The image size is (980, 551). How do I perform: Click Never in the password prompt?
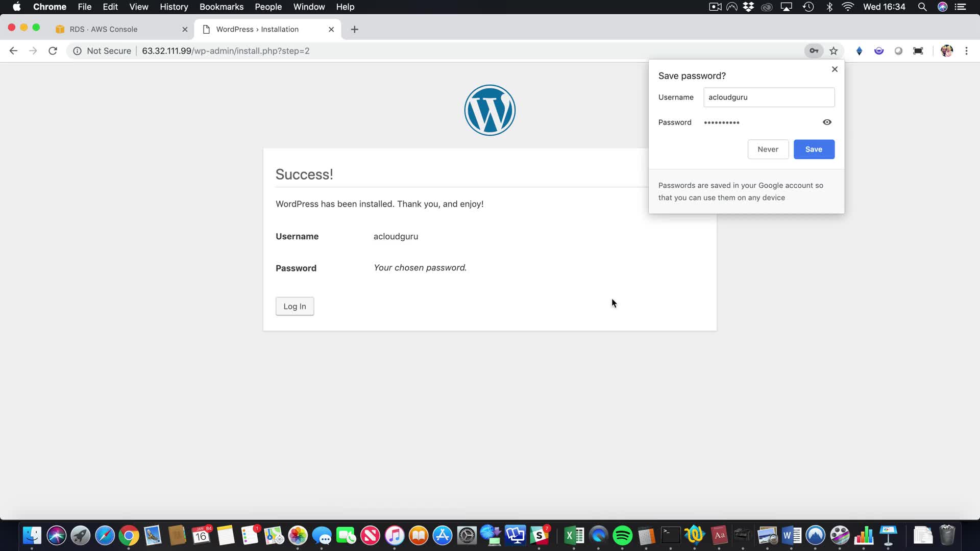coord(768,149)
